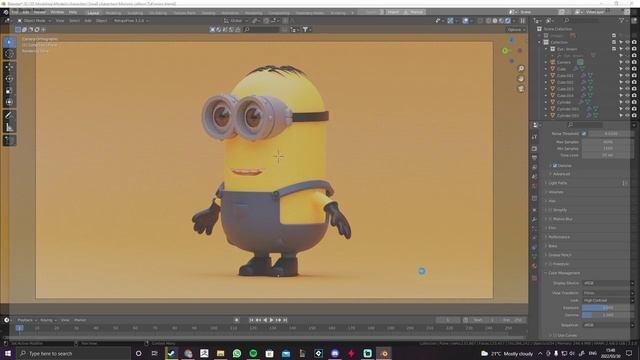Screen dimensions: 640x360
Task: Open the Window menu
Action: (57, 12)
